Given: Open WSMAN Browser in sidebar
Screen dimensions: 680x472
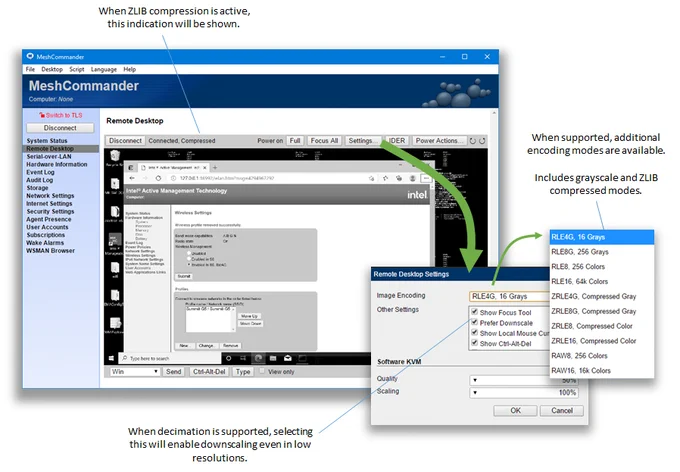Looking at the screenshot, I should coord(50,250).
